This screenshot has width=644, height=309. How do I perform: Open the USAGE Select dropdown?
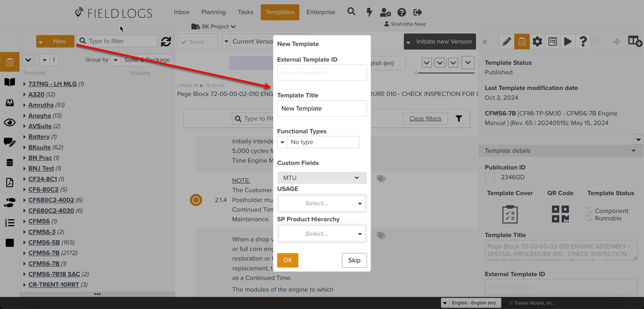(x=321, y=203)
